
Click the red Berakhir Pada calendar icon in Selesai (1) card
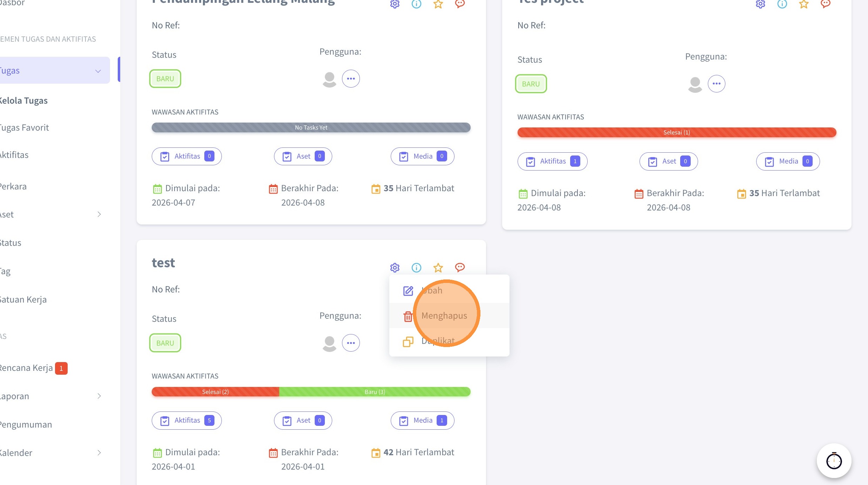(x=639, y=194)
